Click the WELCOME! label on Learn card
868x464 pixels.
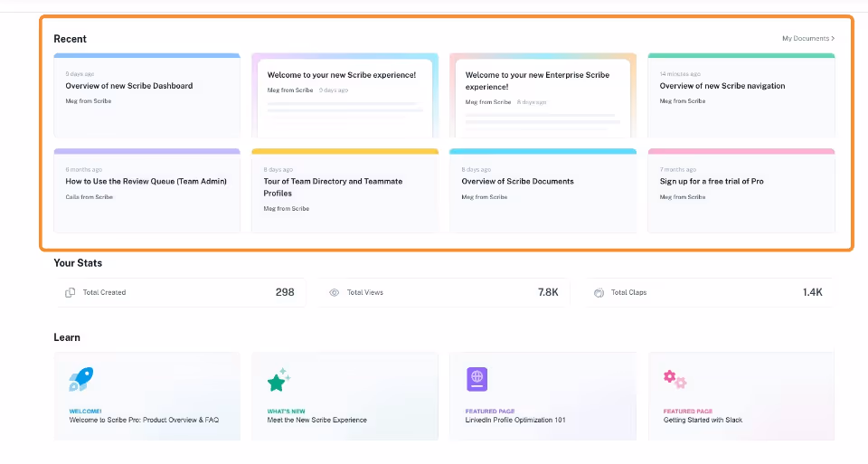click(85, 412)
